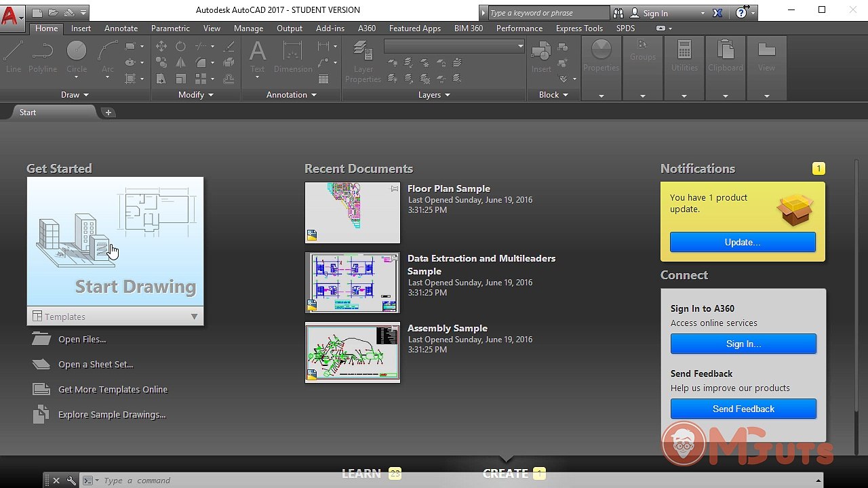The width and height of the screenshot is (868, 488).
Task: Select the Dimension tool
Action: tap(293, 57)
